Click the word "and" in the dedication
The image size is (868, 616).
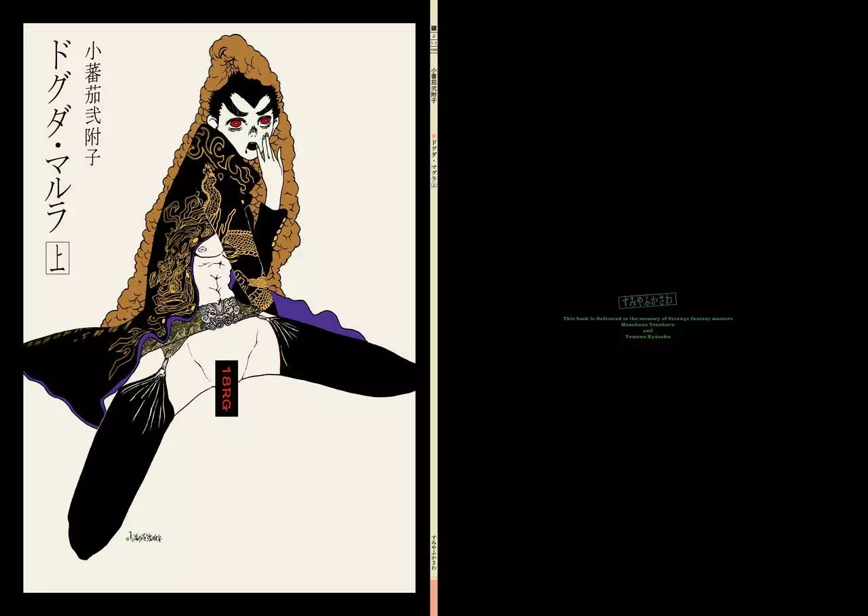point(648,330)
